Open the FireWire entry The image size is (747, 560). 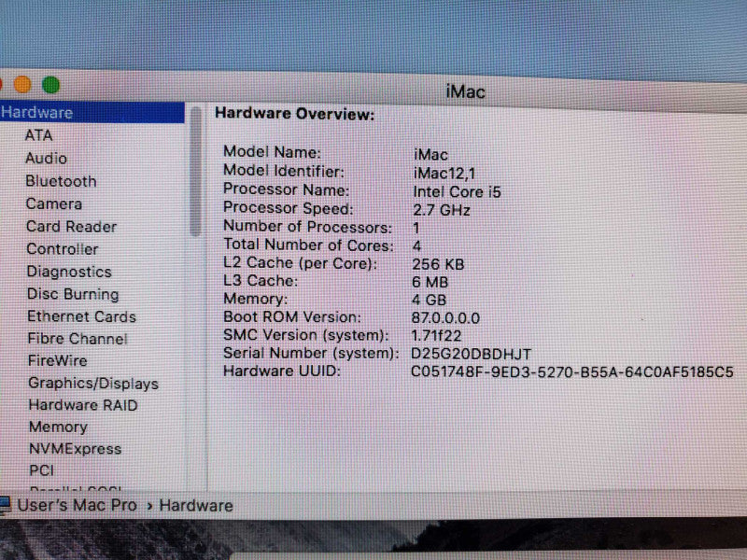[58, 360]
